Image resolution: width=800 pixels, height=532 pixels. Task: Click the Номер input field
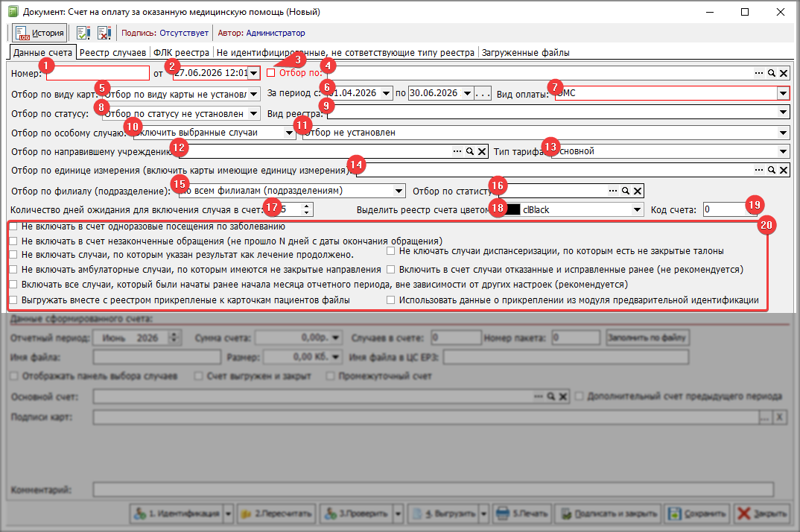click(x=98, y=73)
